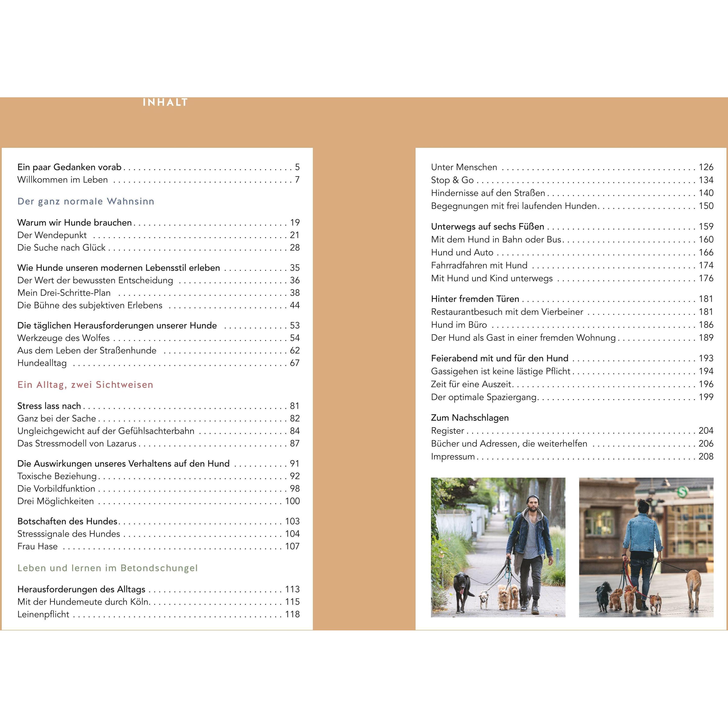Select 'Ein Alltag, zwei Sichtweisen' heading
The image size is (728, 728).
[85, 385]
